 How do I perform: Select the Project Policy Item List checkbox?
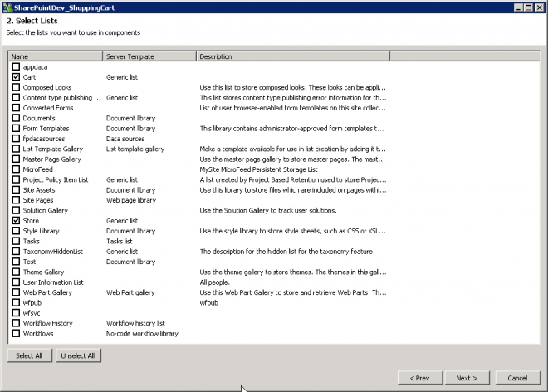click(x=16, y=179)
